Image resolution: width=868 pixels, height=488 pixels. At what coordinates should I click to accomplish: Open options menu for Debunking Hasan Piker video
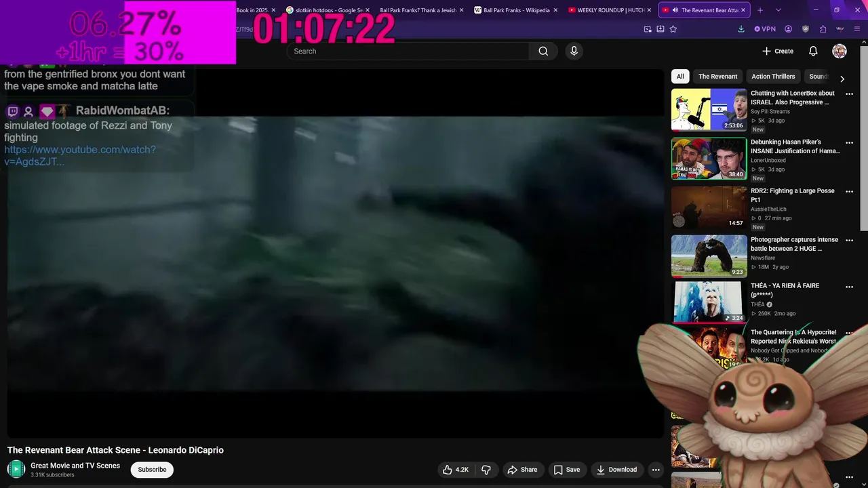[849, 143]
